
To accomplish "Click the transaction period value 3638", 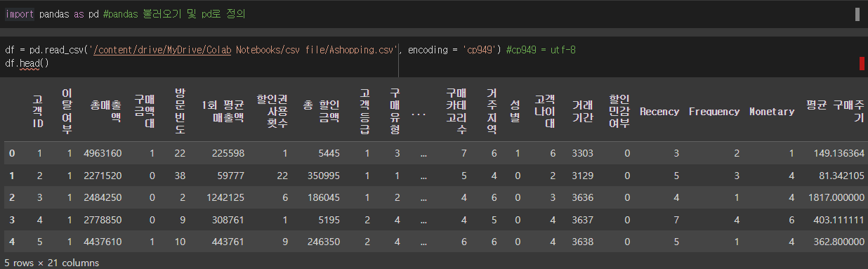I will point(582,242).
